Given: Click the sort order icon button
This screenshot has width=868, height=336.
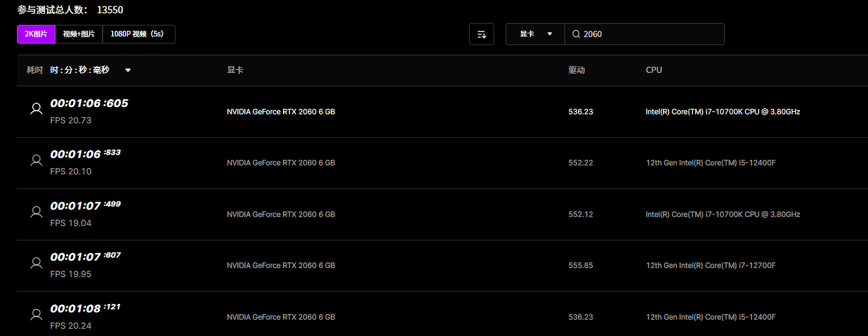Looking at the screenshot, I should pos(482,34).
